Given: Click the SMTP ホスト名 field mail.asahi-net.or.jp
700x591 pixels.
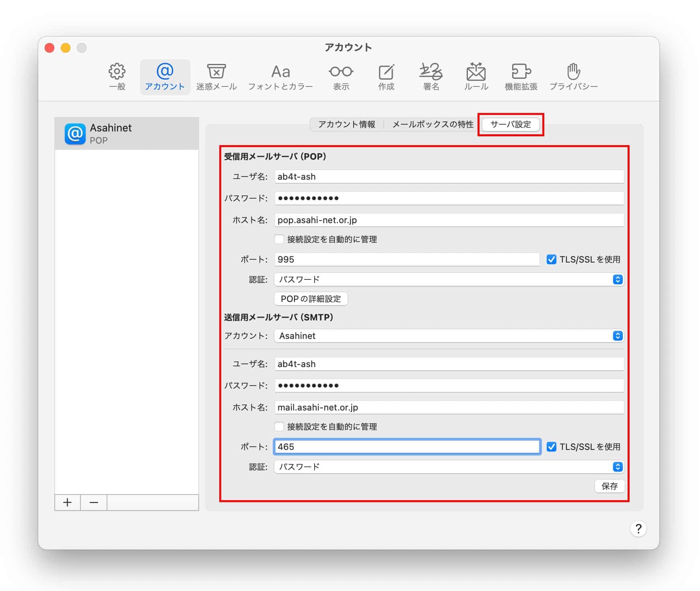Looking at the screenshot, I should (449, 407).
